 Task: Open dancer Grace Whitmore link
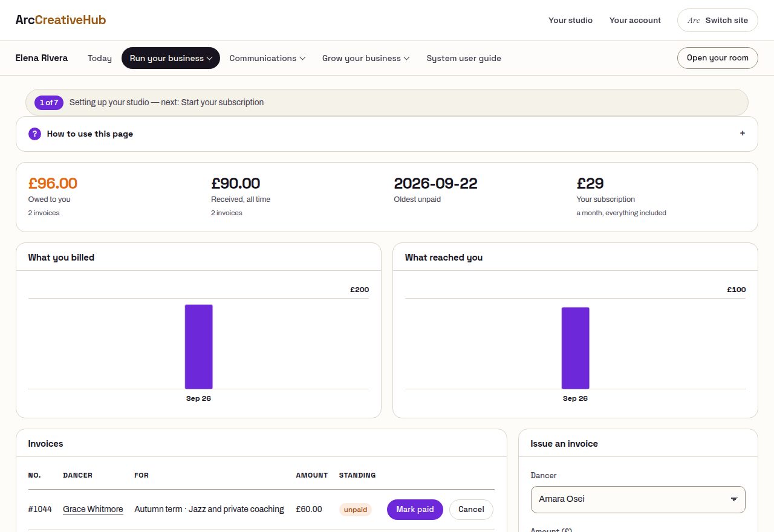click(93, 509)
